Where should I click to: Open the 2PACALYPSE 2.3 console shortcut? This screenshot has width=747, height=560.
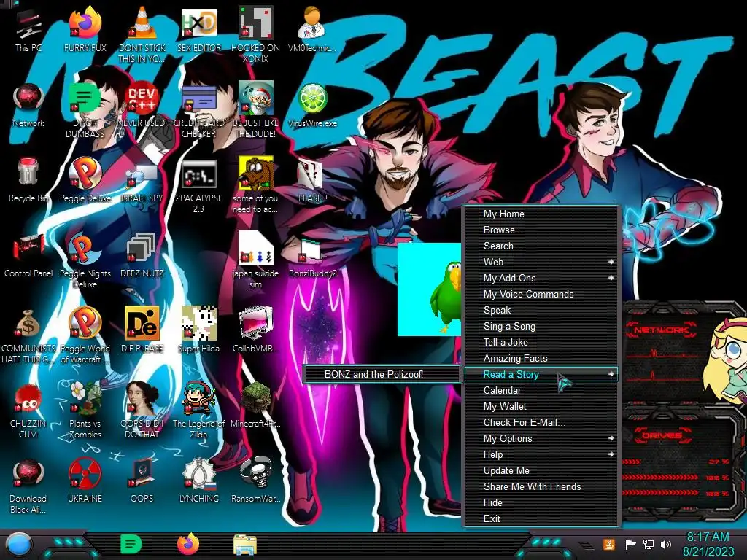point(198,186)
